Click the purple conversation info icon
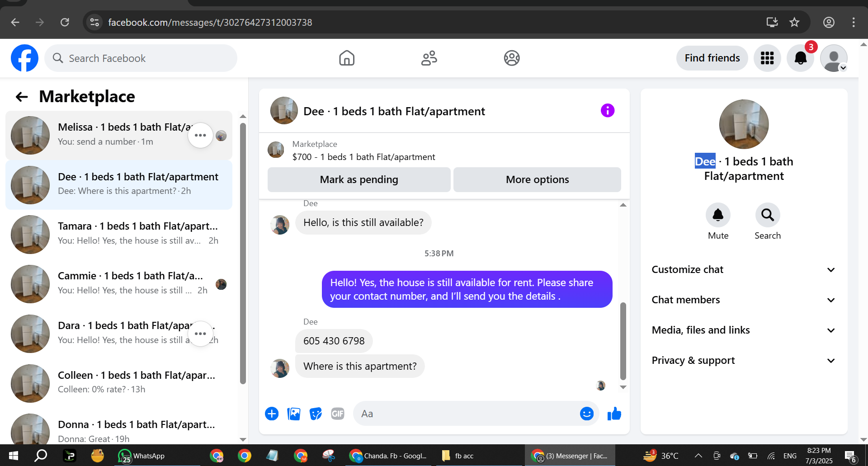Screen dimensions: 868x466 tap(607, 110)
